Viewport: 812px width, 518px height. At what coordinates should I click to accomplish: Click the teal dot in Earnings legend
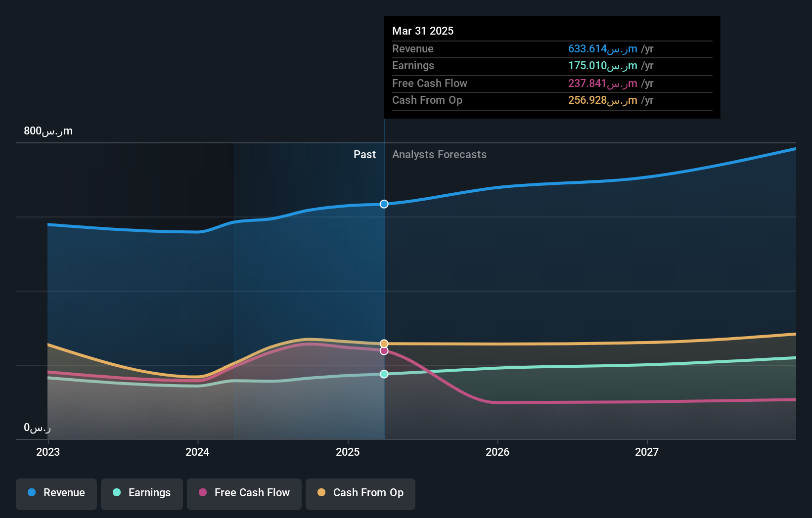tap(117, 492)
